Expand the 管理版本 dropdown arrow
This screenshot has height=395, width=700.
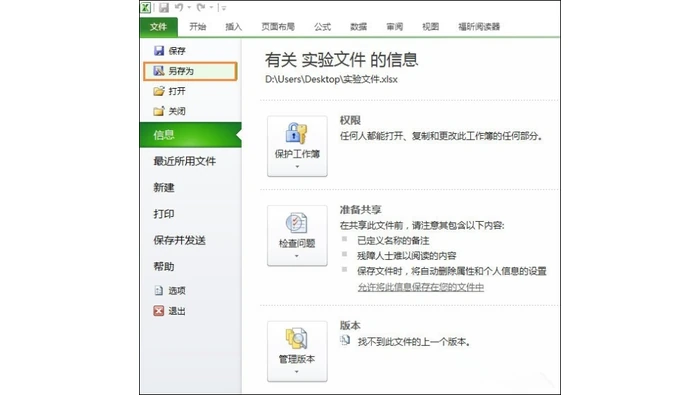pos(297,372)
